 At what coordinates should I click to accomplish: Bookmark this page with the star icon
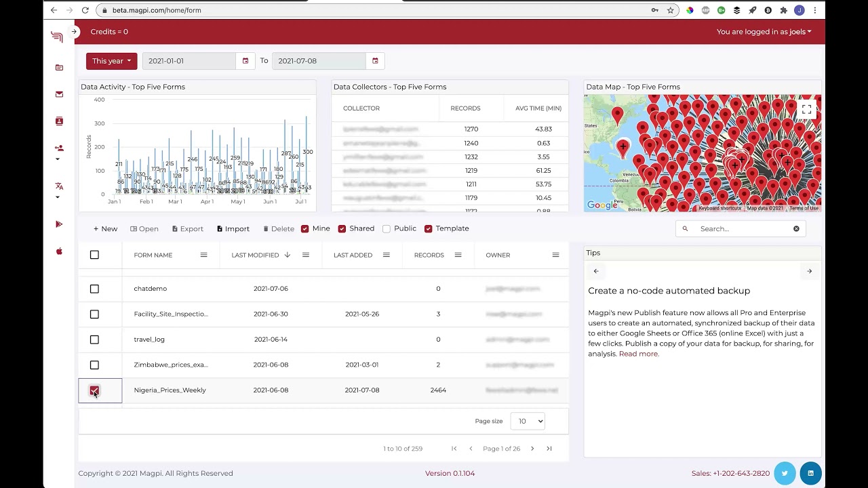[670, 10]
